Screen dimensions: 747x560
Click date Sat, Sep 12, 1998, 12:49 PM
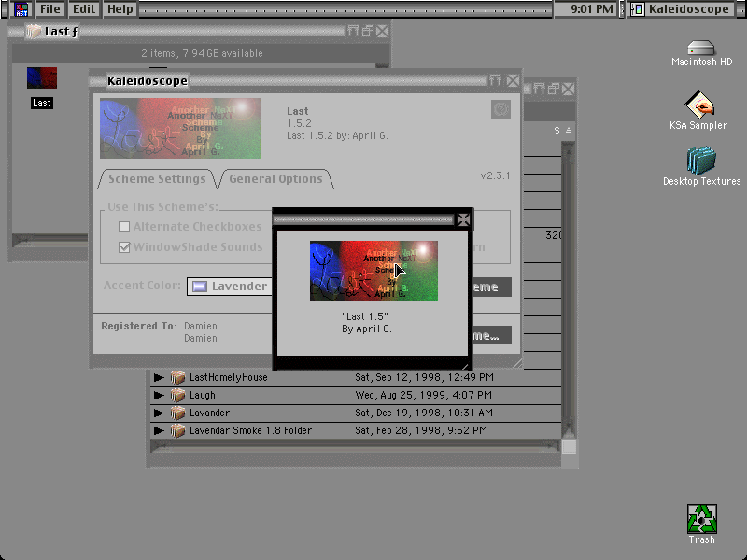tap(424, 378)
